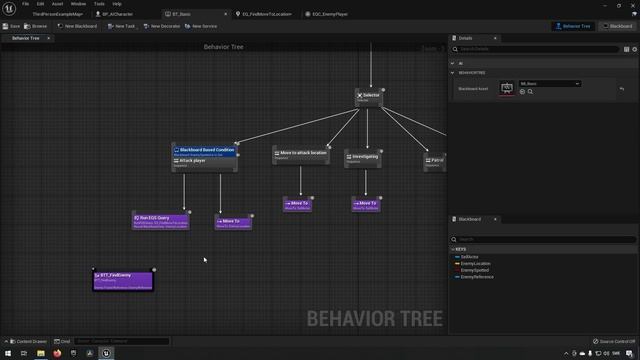640x360 pixels.
Task: Open Source Control status menu
Action: [614, 341]
